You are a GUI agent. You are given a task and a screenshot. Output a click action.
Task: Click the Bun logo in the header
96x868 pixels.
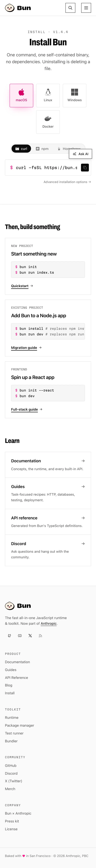pos(18,8)
